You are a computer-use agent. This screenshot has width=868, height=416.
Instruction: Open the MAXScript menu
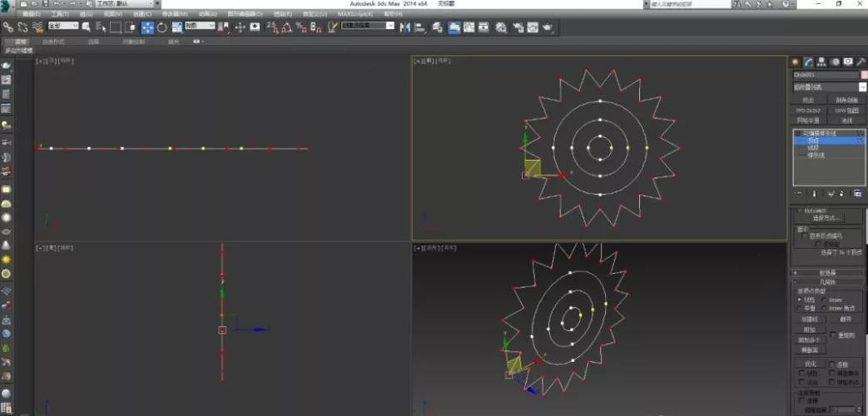[355, 14]
